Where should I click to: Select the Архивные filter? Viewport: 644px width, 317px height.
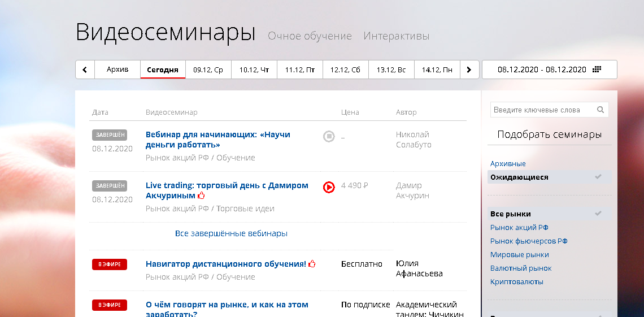click(508, 164)
